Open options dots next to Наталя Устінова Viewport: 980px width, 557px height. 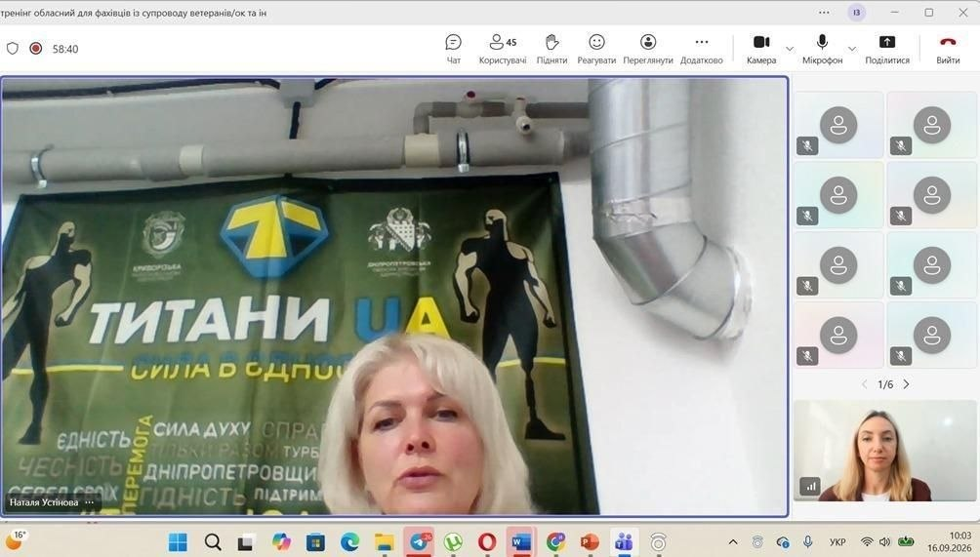tap(90, 502)
